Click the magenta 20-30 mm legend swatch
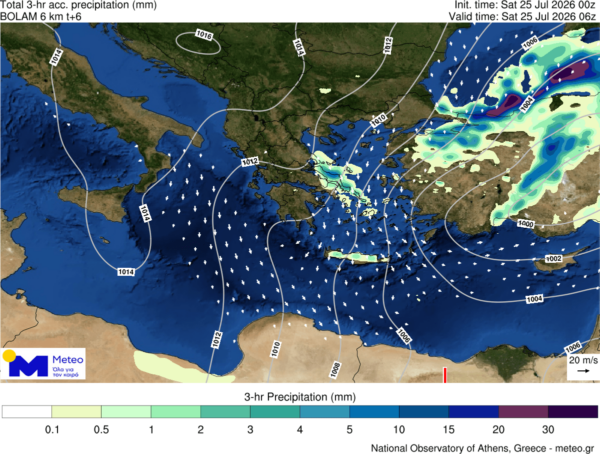Viewport: 600px width, 454px height. 523,412
